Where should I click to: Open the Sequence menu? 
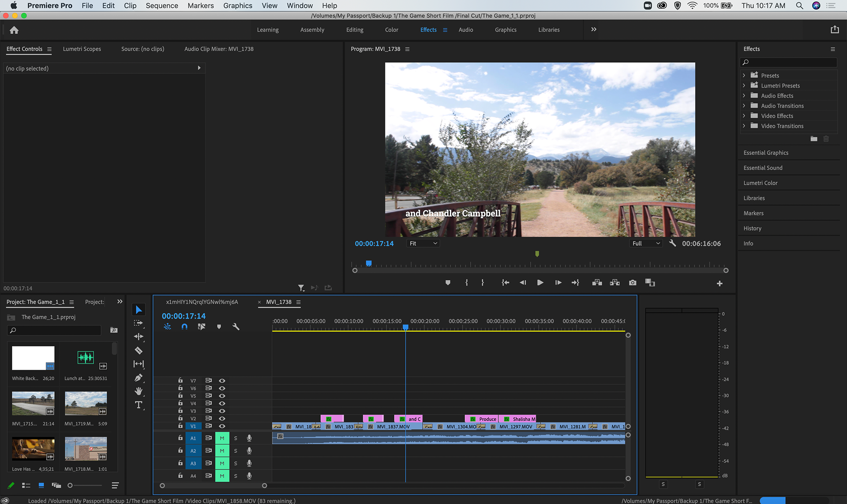(x=162, y=6)
